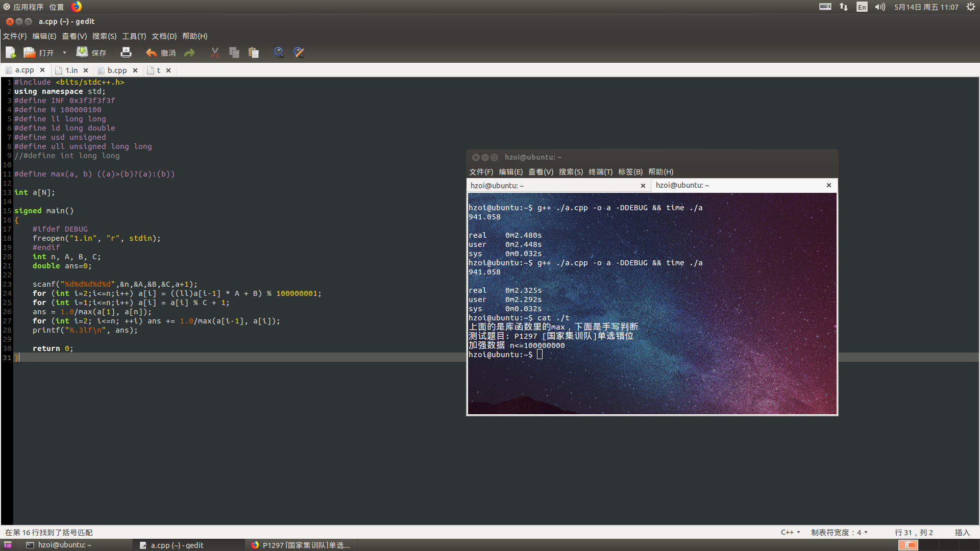Open network connection indicator
The image size is (980, 551).
[844, 7]
